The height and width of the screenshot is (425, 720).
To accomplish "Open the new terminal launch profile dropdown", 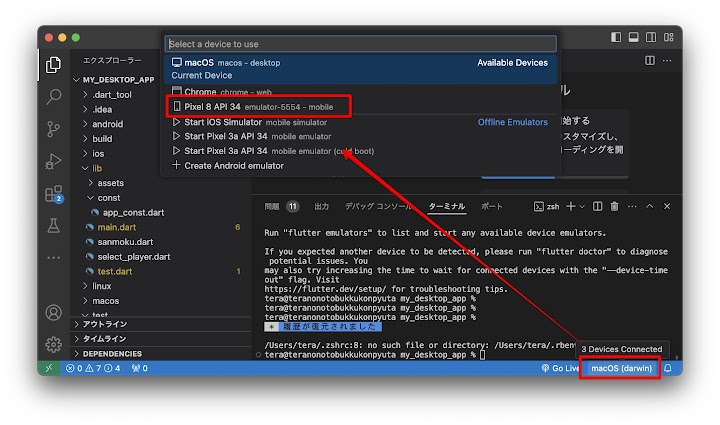I will click(x=582, y=207).
